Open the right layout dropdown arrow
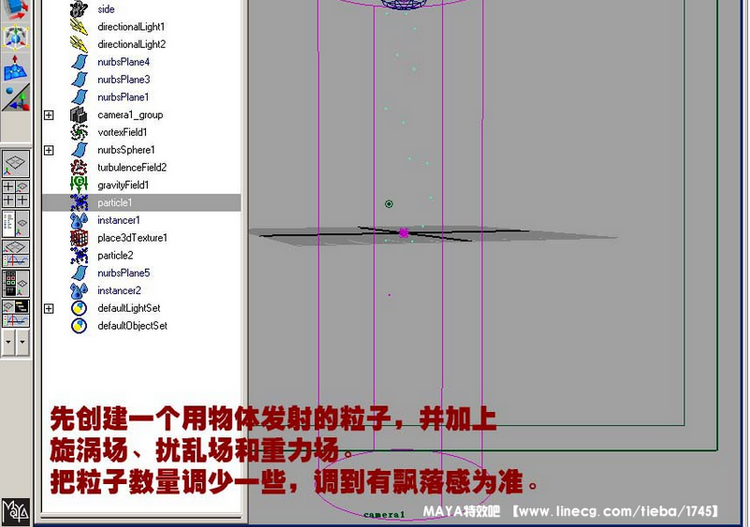This screenshot has width=750, height=527. point(22,343)
